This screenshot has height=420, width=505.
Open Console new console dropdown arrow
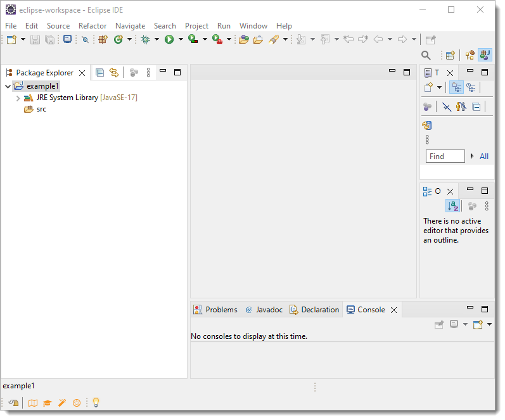tap(490, 324)
